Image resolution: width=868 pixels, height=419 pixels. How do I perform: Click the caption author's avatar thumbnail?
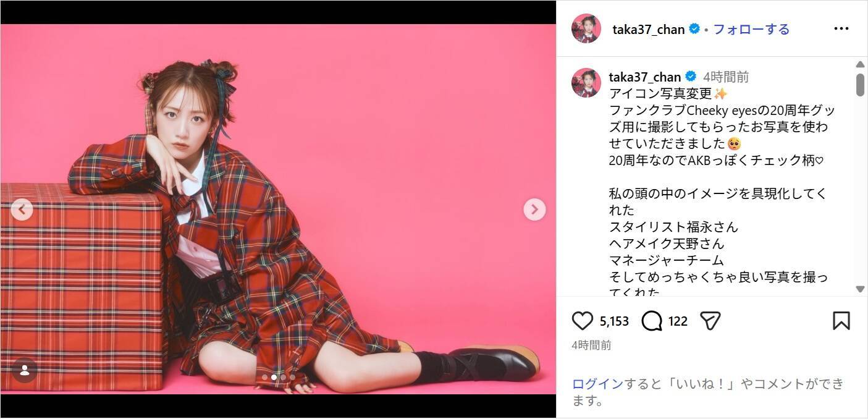[x=586, y=83]
